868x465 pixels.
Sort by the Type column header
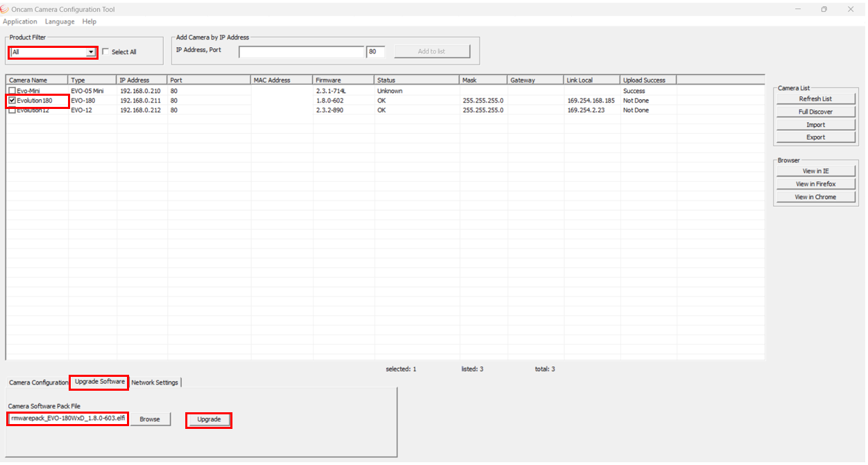coord(92,81)
